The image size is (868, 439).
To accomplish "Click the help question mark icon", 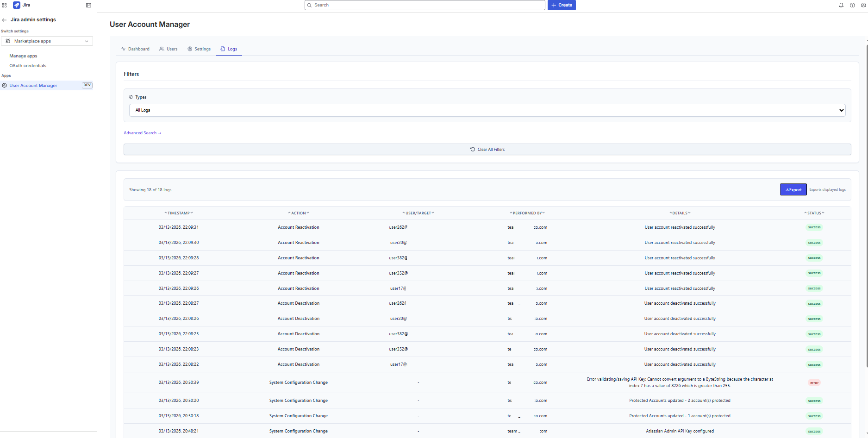I will pos(852,5).
